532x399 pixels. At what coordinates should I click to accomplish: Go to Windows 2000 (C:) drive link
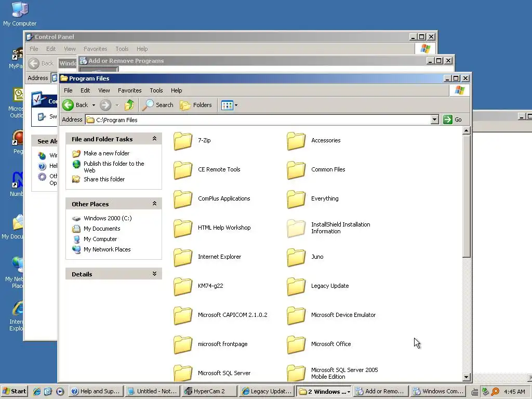pyautogui.click(x=108, y=218)
